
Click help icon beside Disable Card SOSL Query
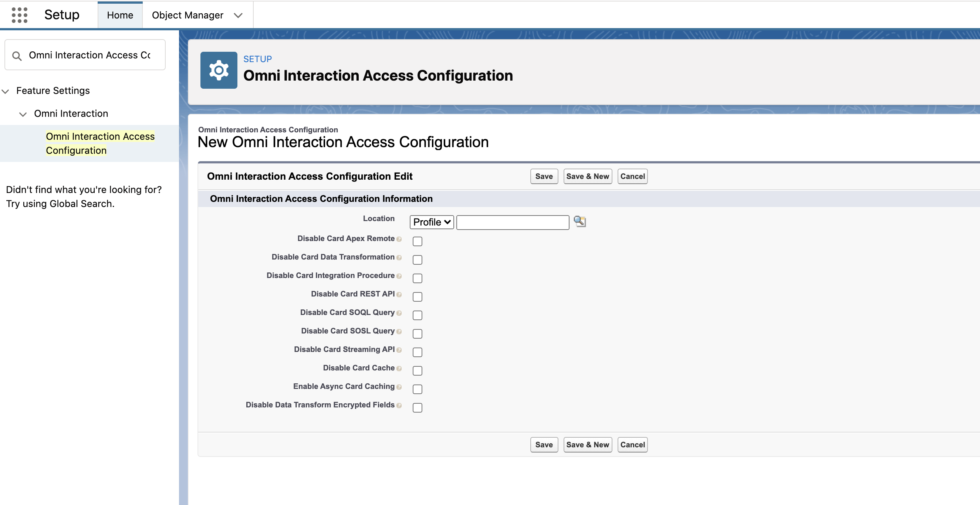coord(399,332)
